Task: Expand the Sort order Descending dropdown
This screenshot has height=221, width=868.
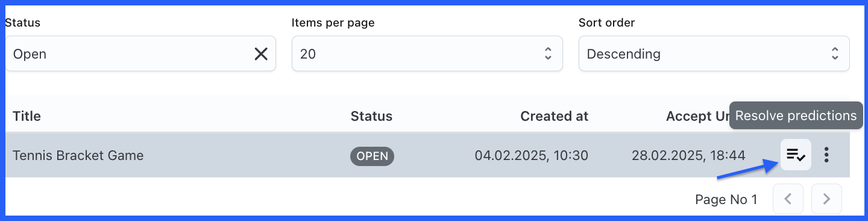Action: [x=714, y=54]
